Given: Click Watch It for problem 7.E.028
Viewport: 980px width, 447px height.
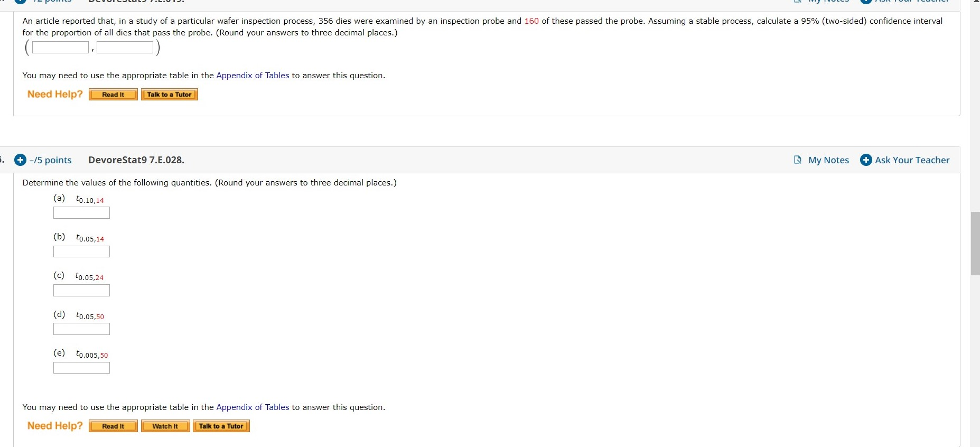Looking at the screenshot, I should pyautogui.click(x=165, y=426).
